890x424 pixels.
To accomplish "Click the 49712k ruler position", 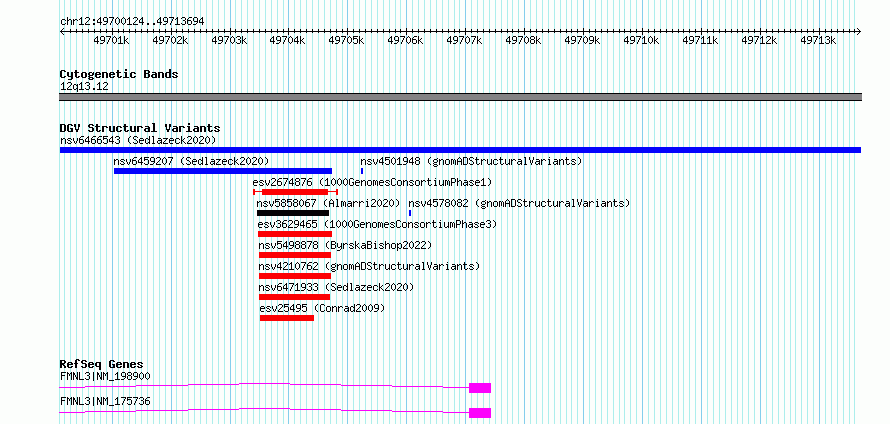I will tap(759, 41).
